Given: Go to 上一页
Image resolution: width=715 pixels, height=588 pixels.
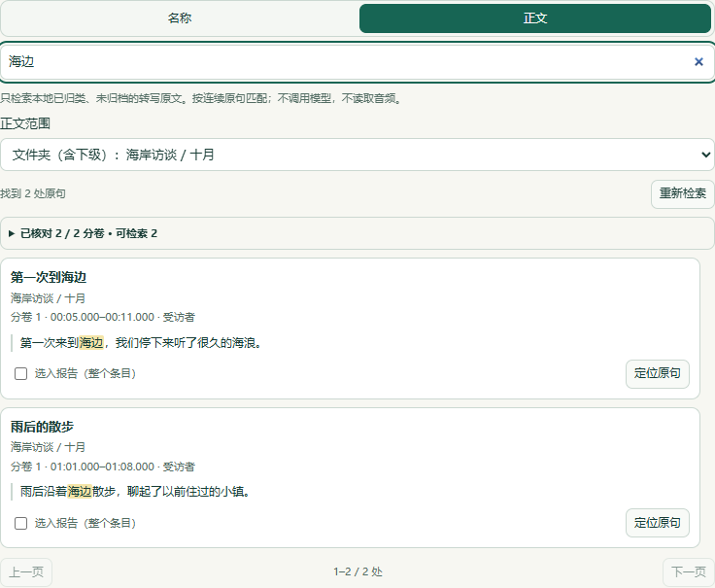Looking at the screenshot, I should (26, 572).
